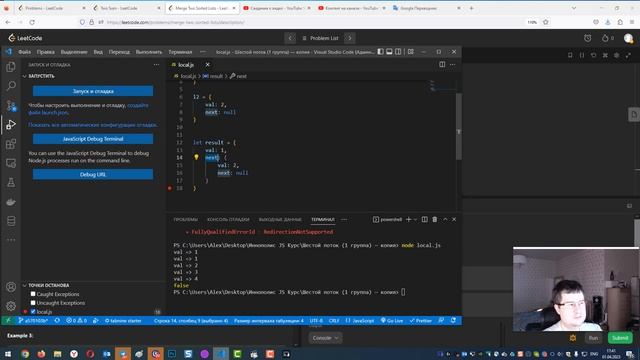Viewport: 640px width, 360px height.
Task: Open the Database view in activity bar
Action: [11, 221]
